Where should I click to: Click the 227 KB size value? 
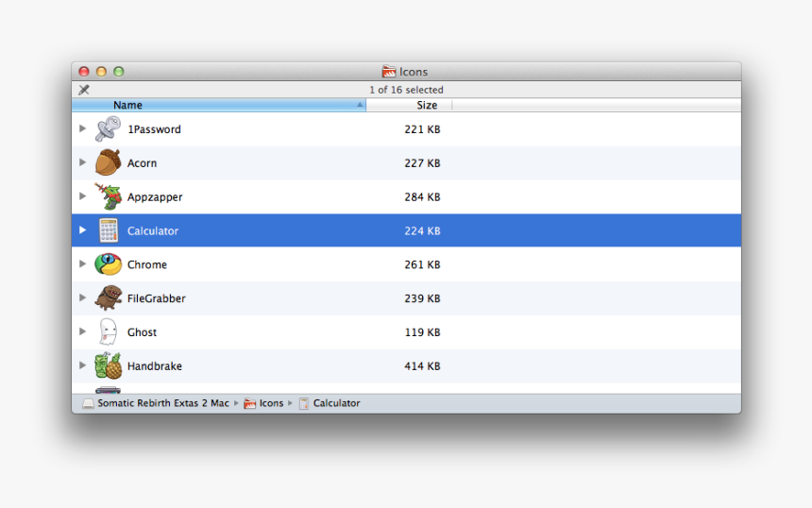[x=422, y=163]
